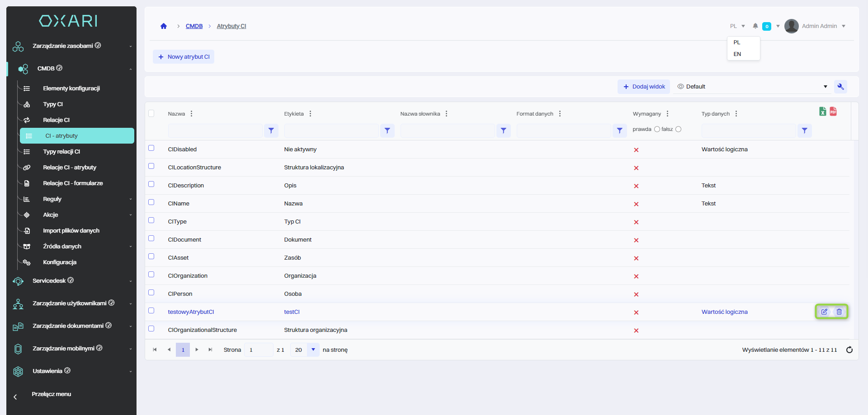The height and width of the screenshot is (415, 868).
Task: Open view settings wrench icon
Action: [x=840, y=87]
